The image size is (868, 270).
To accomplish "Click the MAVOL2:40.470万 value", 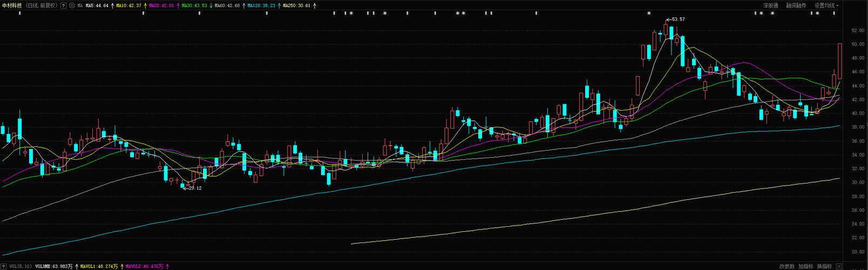I will [145, 266].
